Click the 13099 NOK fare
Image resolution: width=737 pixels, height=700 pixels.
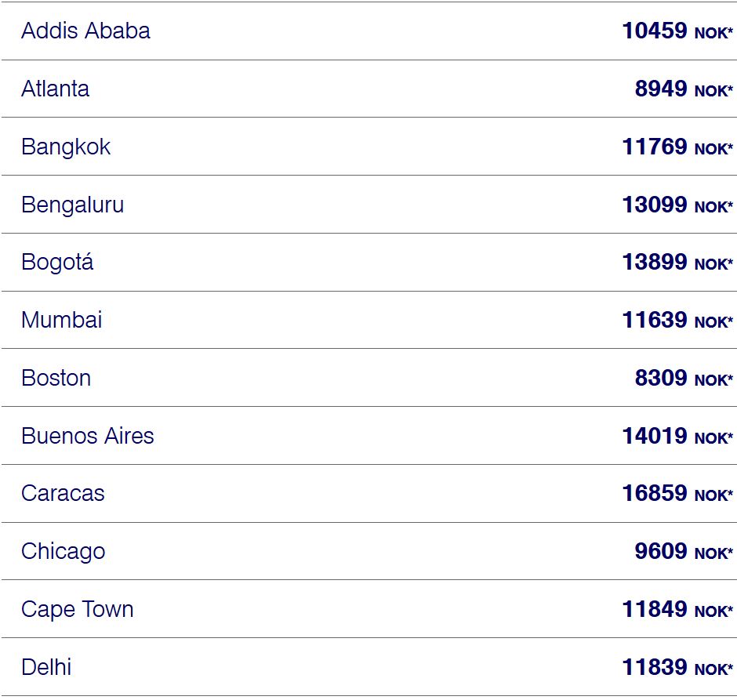click(x=677, y=205)
